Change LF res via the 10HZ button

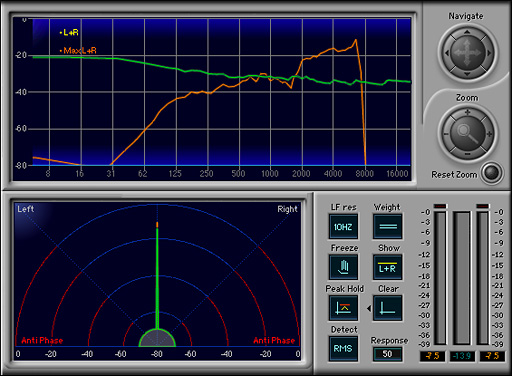[x=343, y=227]
